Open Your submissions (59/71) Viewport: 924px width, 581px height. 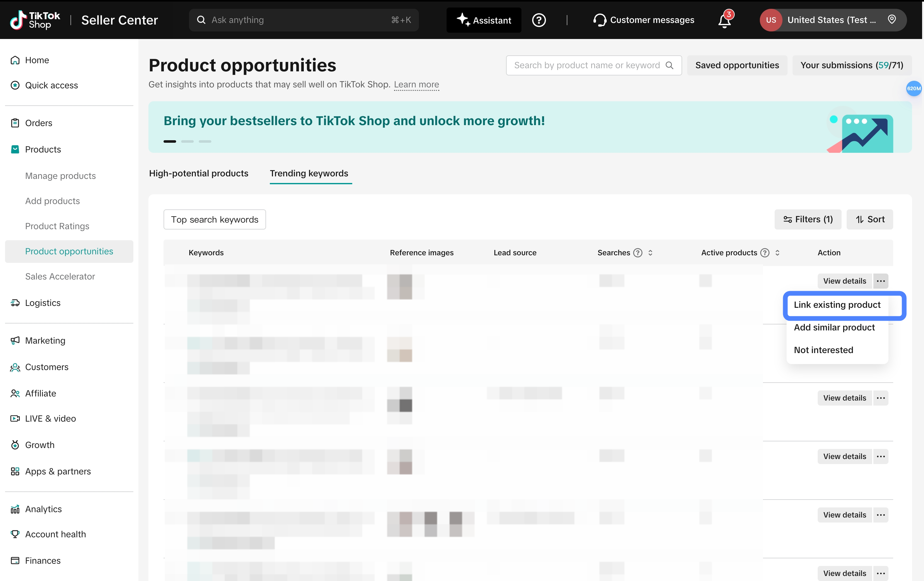pyautogui.click(x=851, y=65)
